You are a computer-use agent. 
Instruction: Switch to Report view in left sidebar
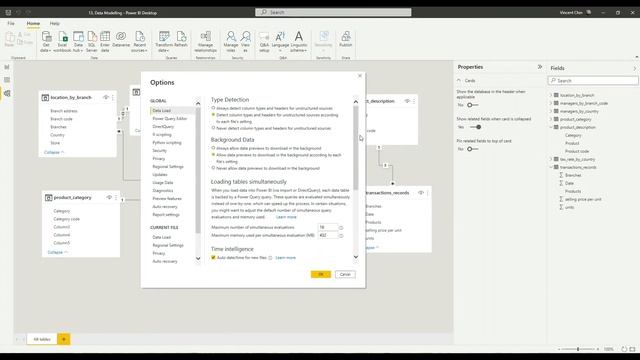tap(7, 67)
